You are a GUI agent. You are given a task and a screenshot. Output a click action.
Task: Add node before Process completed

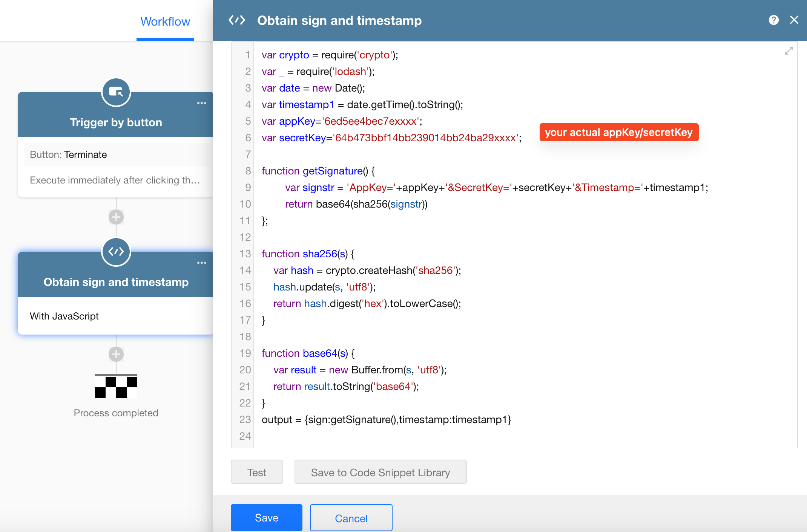[x=116, y=354]
